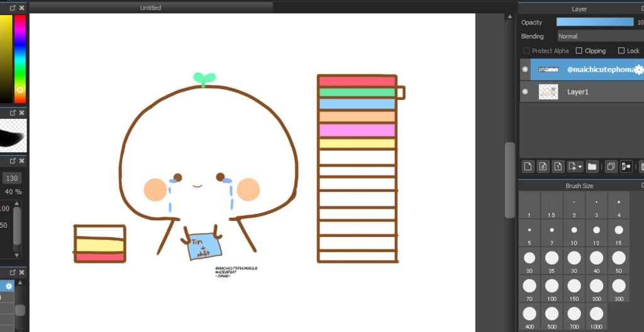Screen dimensions: 644x332
Task: Enable the Clipping checkbox
Action: pos(579,50)
